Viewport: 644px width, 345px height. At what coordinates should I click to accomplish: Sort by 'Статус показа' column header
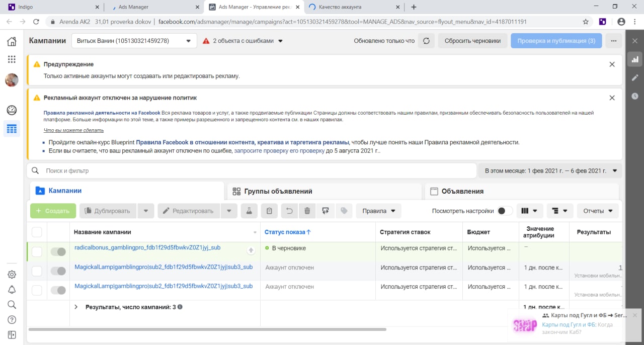click(288, 232)
